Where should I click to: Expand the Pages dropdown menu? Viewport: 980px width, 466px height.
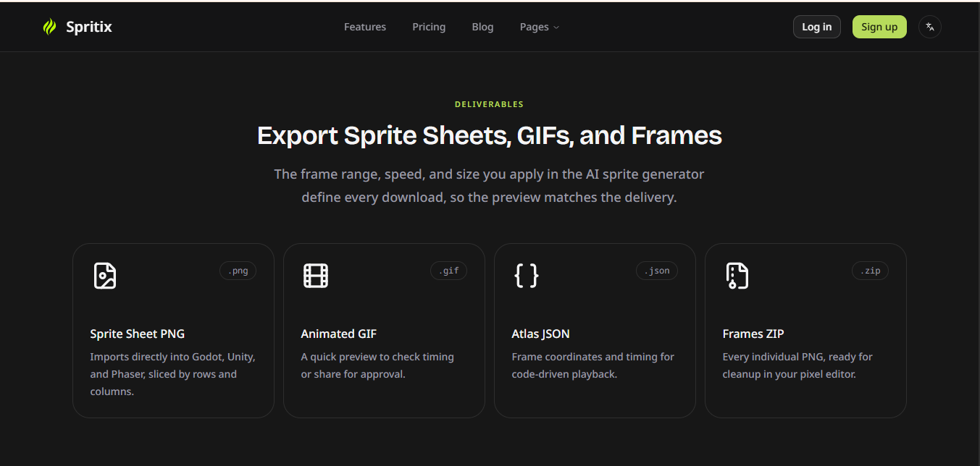point(540,27)
